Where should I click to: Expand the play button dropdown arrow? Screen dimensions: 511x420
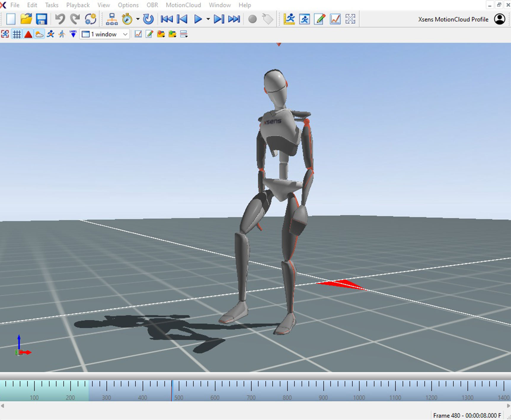click(x=208, y=19)
